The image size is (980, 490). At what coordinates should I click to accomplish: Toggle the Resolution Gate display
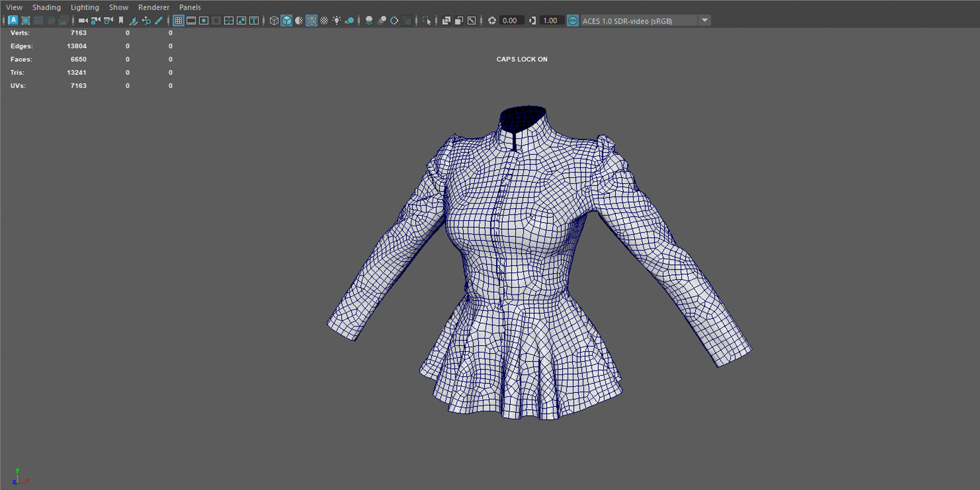click(x=204, y=20)
